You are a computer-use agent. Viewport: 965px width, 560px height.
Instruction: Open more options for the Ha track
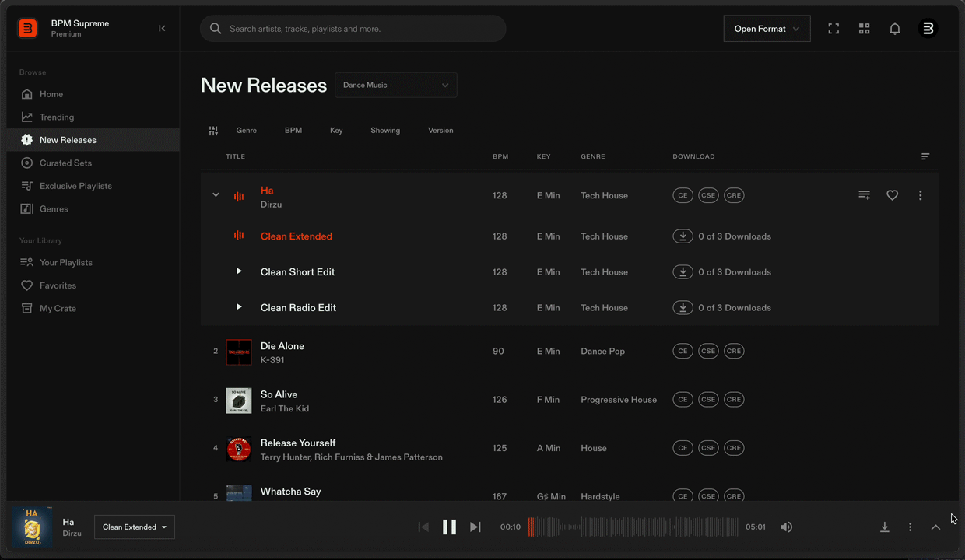920,195
